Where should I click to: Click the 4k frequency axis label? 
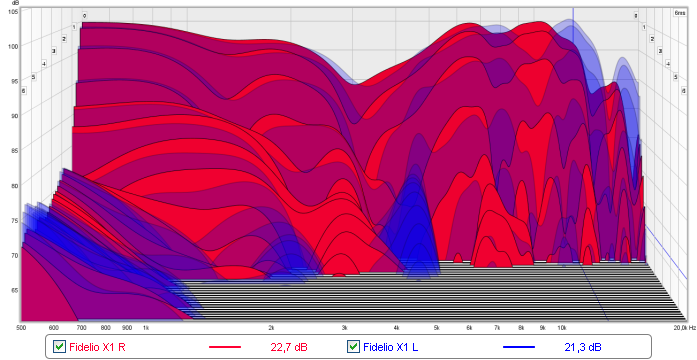(x=397, y=328)
